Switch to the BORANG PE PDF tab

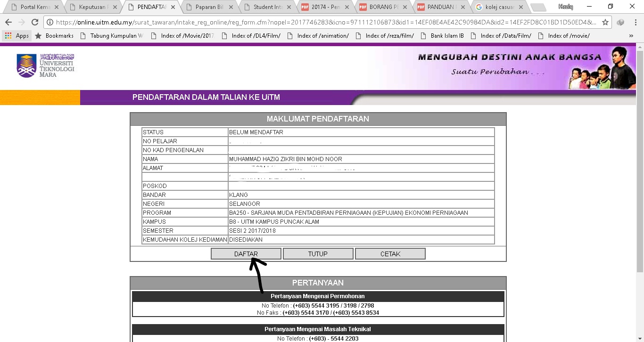(x=383, y=7)
